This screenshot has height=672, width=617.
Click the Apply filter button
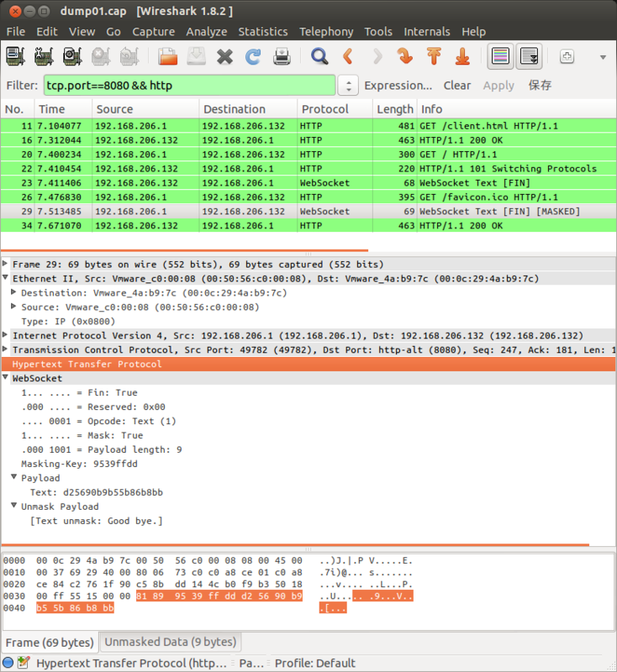498,86
